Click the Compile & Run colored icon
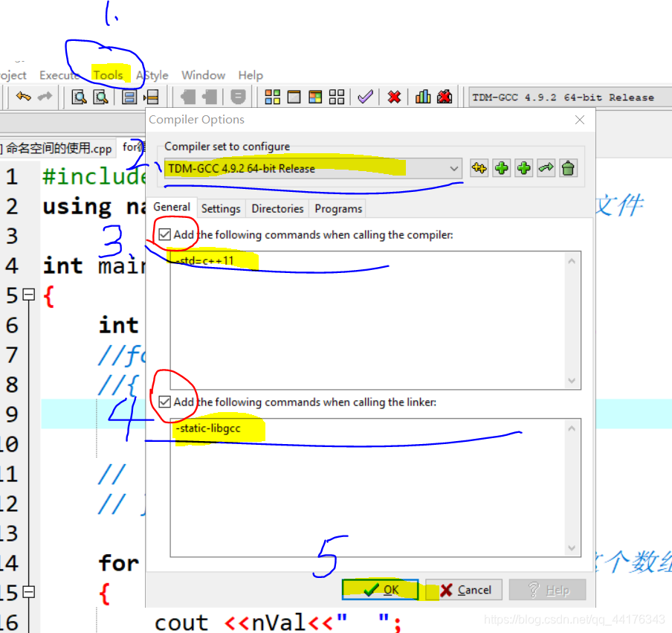 [315, 97]
